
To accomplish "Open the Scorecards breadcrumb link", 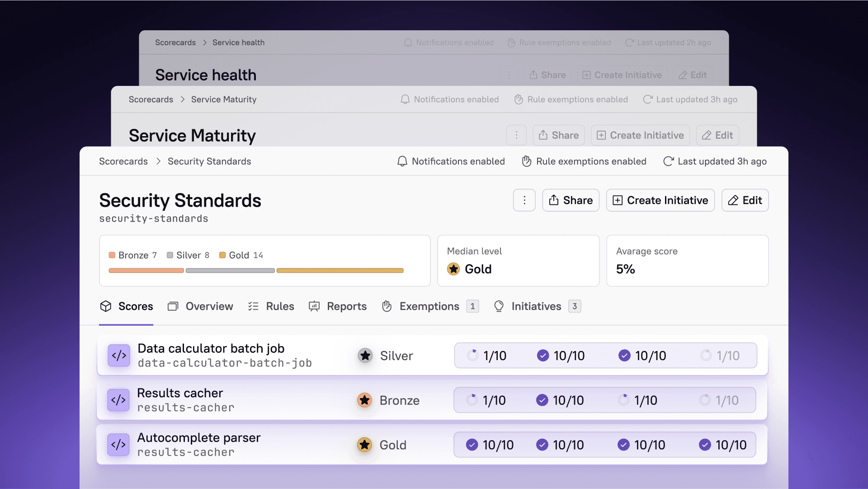I will 123,161.
